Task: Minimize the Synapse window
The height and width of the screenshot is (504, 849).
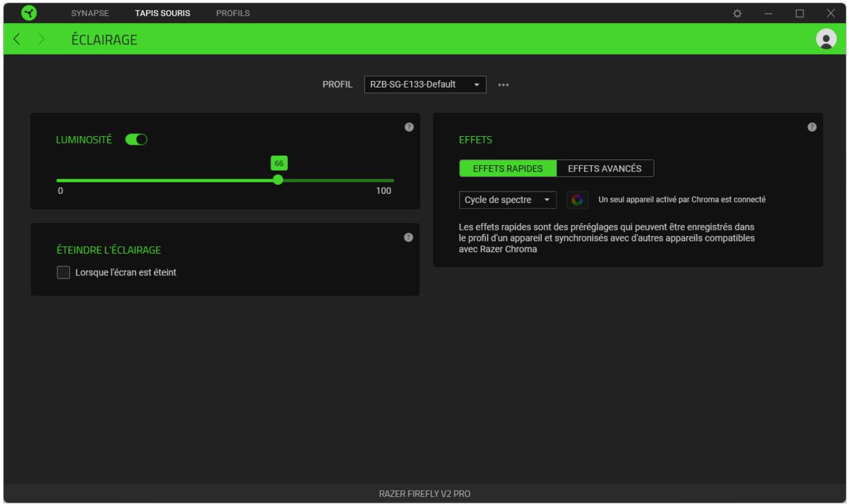Action: click(x=768, y=13)
